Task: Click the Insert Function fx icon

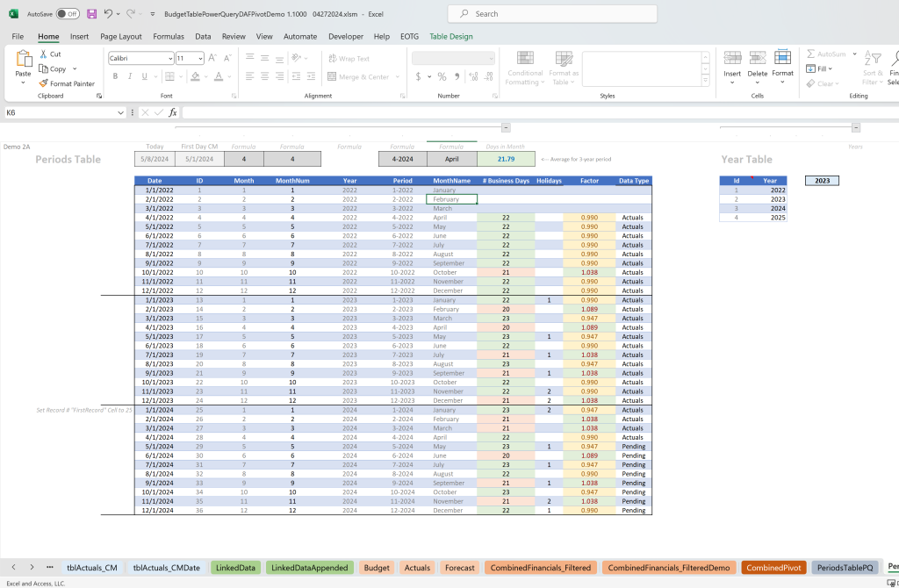Action: [x=173, y=112]
